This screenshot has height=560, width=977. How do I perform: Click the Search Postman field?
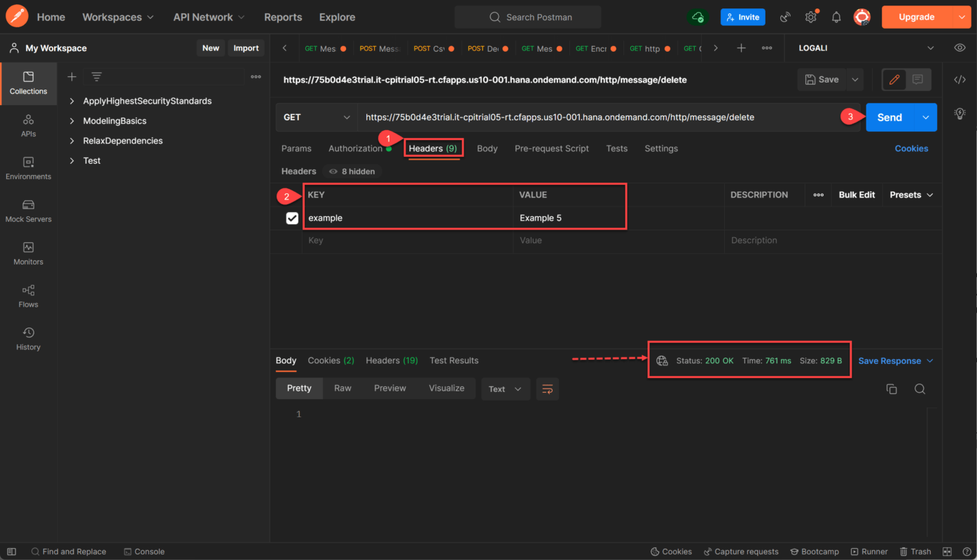pyautogui.click(x=528, y=17)
